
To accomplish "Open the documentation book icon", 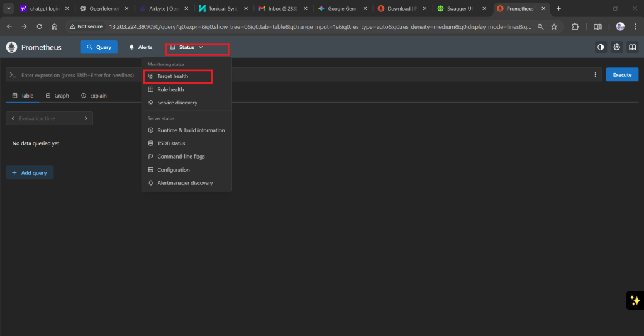I will click(633, 47).
